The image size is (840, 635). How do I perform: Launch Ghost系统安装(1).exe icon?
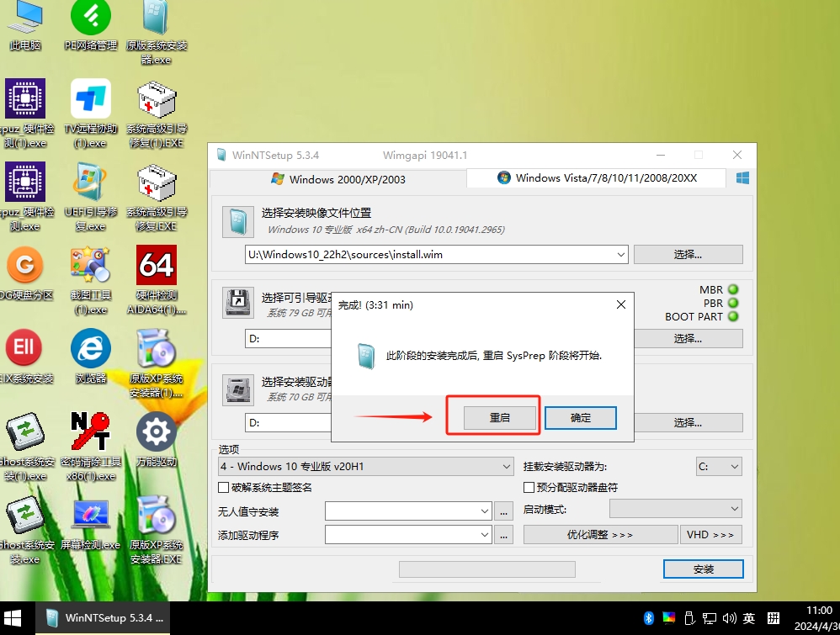pyautogui.click(x=25, y=447)
